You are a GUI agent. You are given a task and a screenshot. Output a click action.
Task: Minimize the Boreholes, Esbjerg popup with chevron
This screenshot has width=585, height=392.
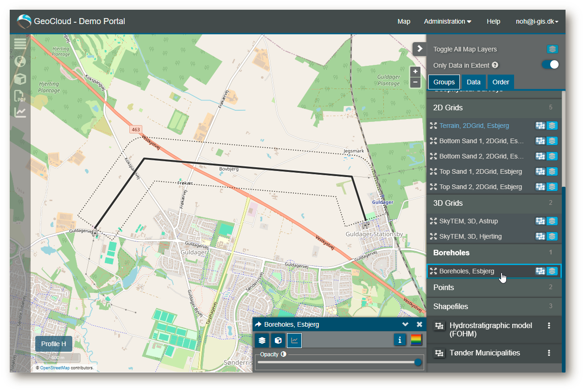pos(405,324)
